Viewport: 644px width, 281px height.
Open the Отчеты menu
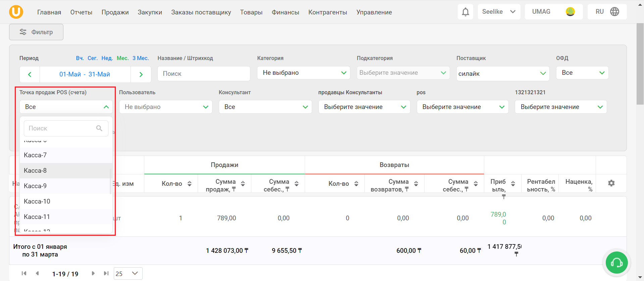(x=81, y=12)
